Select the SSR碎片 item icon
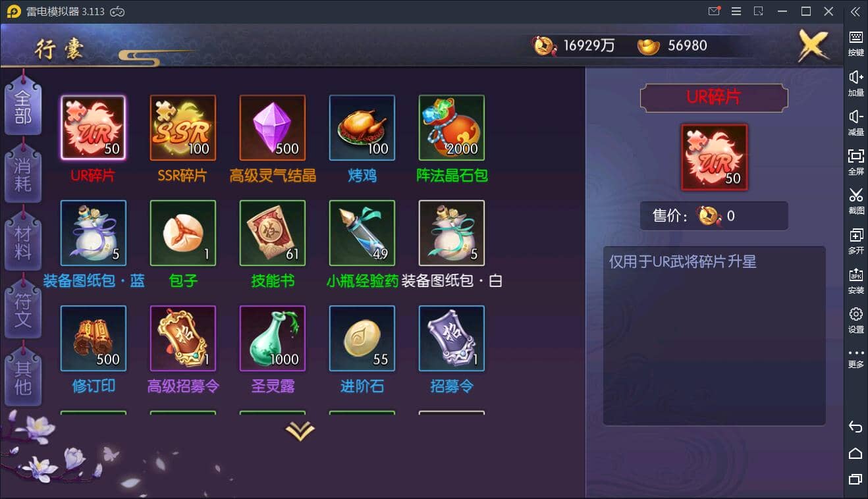Screen dimensions: 868x499 (182, 128)
